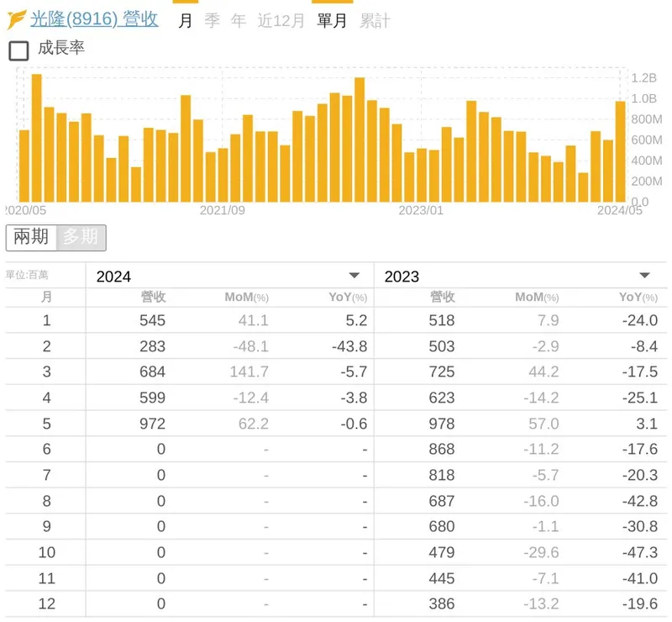Click the 2024 營收 column header

click(x=154, y=297)
